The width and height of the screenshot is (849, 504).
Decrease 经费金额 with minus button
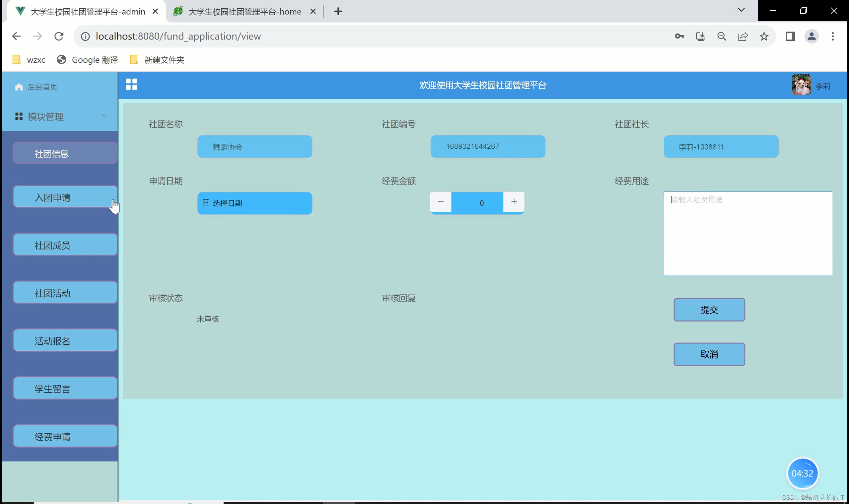pyautogui.click(x=441, y=202)
